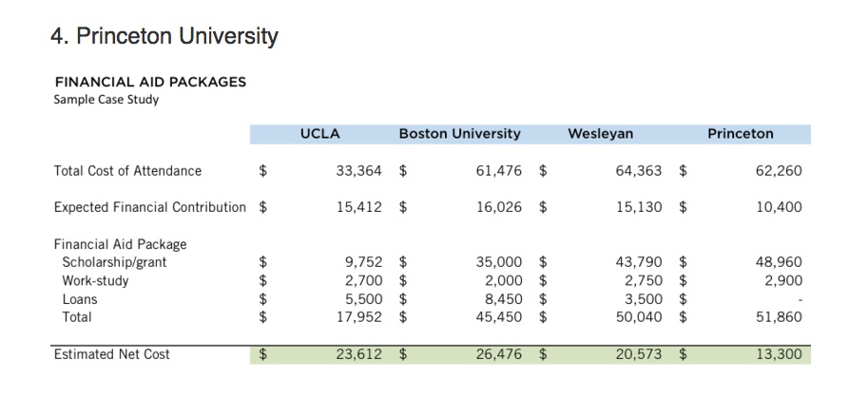Viewport: 868px width, 398px height.
Task: Select the Total Cost of Attendance label
Action: pyautogui.click(x=127, y=171)
